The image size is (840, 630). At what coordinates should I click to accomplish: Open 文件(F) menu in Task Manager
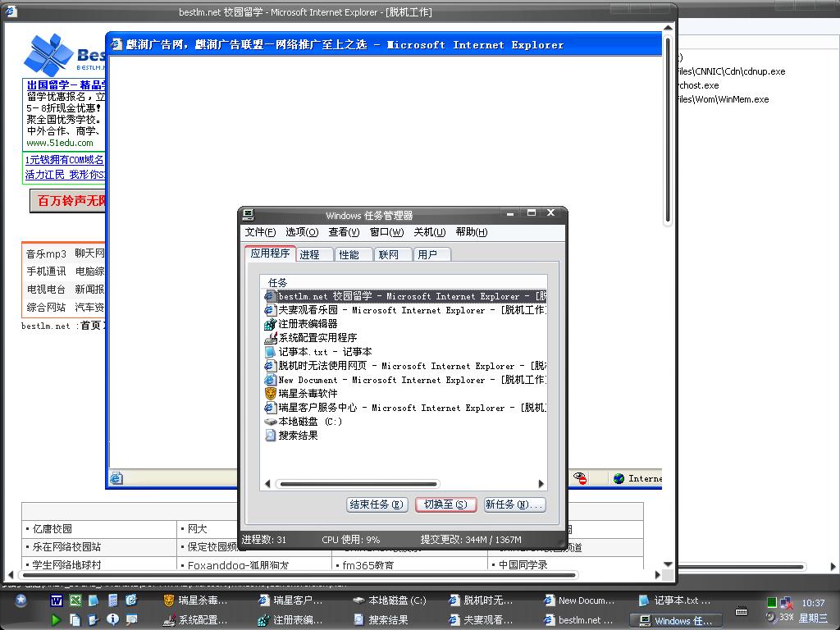[x=260, y=232]
